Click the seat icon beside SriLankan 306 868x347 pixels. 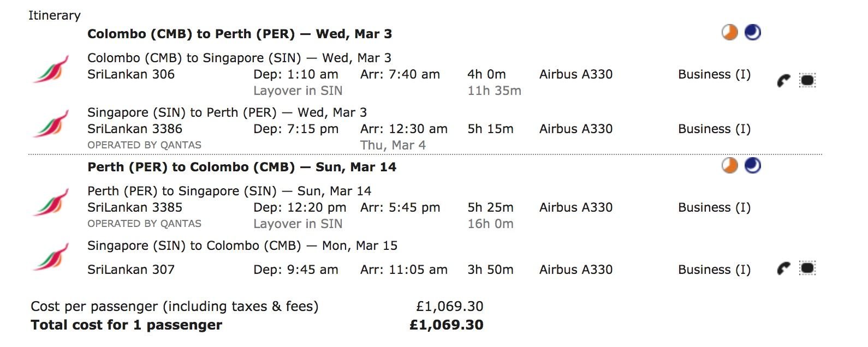tap(807, 81)
